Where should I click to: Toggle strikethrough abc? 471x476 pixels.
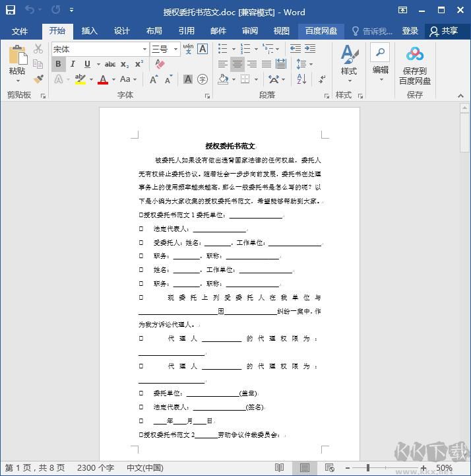[x=110, y=64]
